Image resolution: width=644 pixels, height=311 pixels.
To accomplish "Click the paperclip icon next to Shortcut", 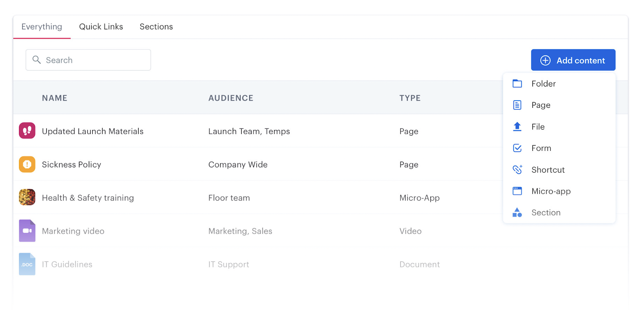I will (x=517, y=169).
